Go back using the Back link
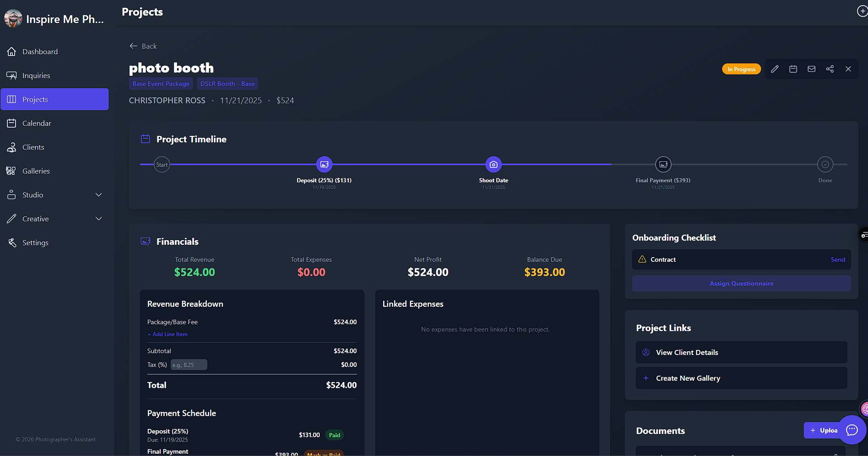The image size is (868, 456). click(143, 46)
